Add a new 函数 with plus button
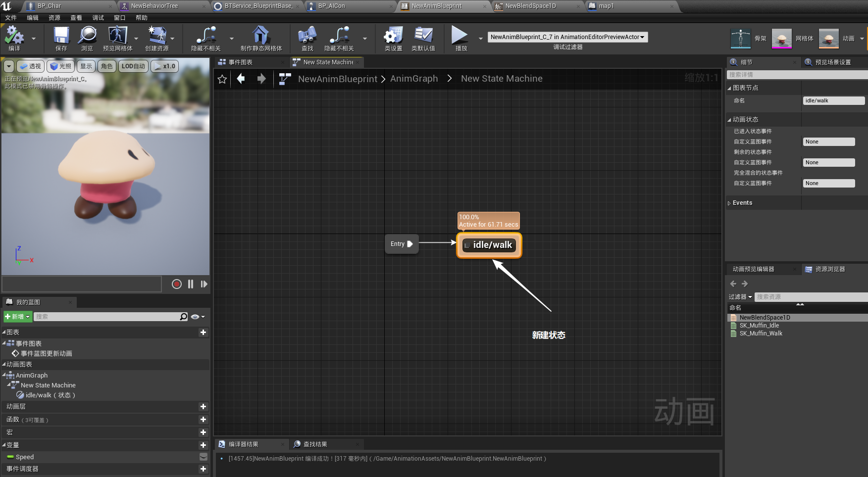The height and width of the screenshot is (477, 868). [203, 420]
